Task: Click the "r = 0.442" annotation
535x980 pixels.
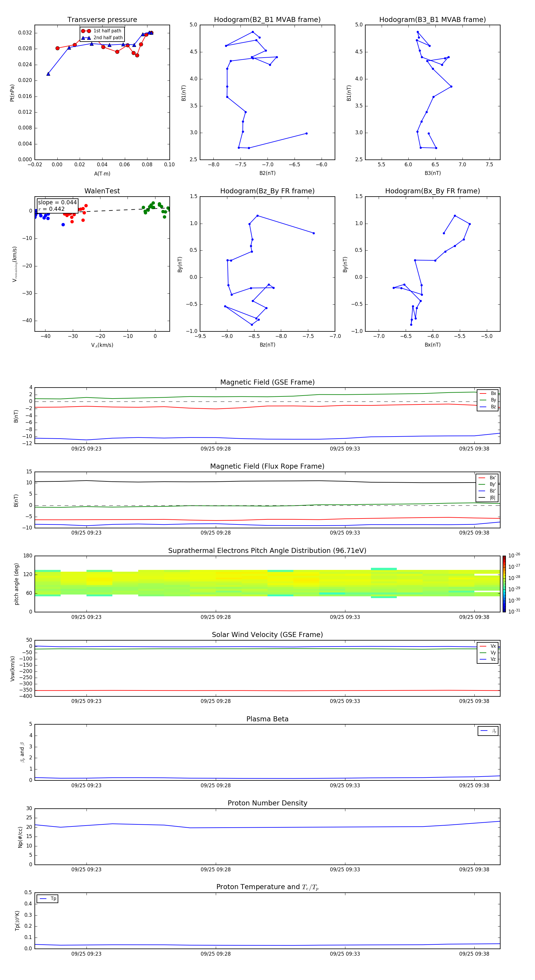Action: (x=51, y=209)
